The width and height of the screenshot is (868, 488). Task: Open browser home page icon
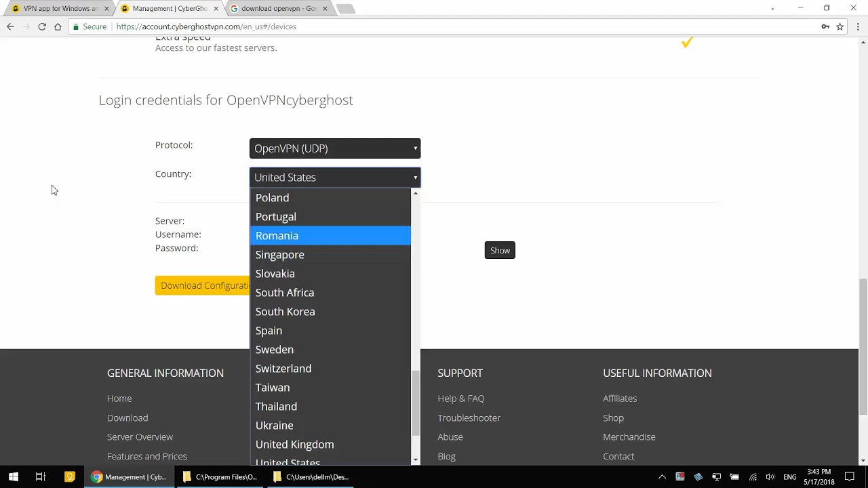[58, 26]
